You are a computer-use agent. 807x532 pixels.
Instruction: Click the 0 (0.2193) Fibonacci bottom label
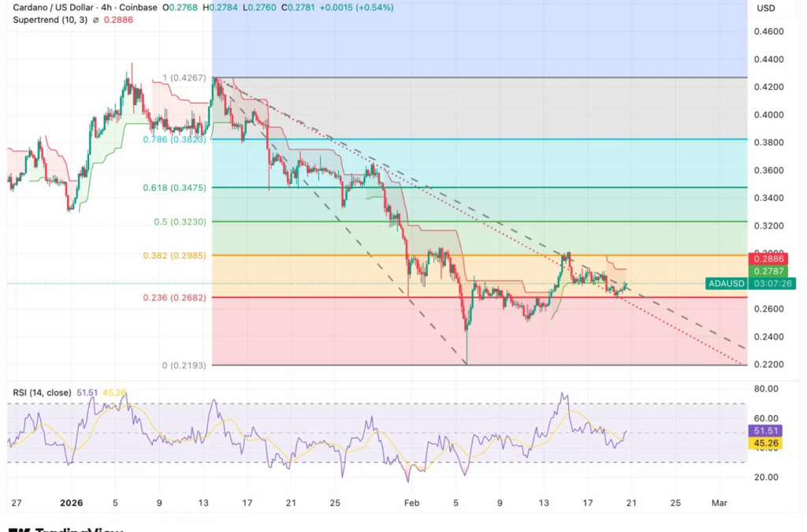click(x=184, y=366)
